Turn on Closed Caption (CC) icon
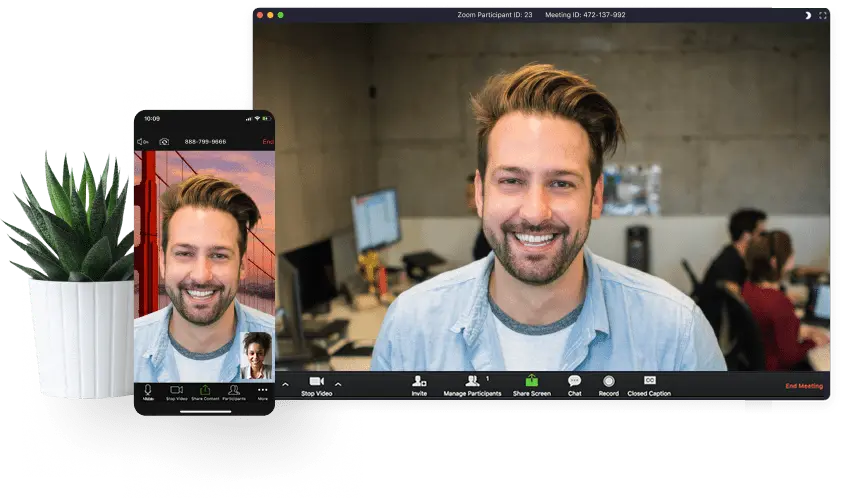The height and width of the screenshot is (499, 847). click(650, 381)
